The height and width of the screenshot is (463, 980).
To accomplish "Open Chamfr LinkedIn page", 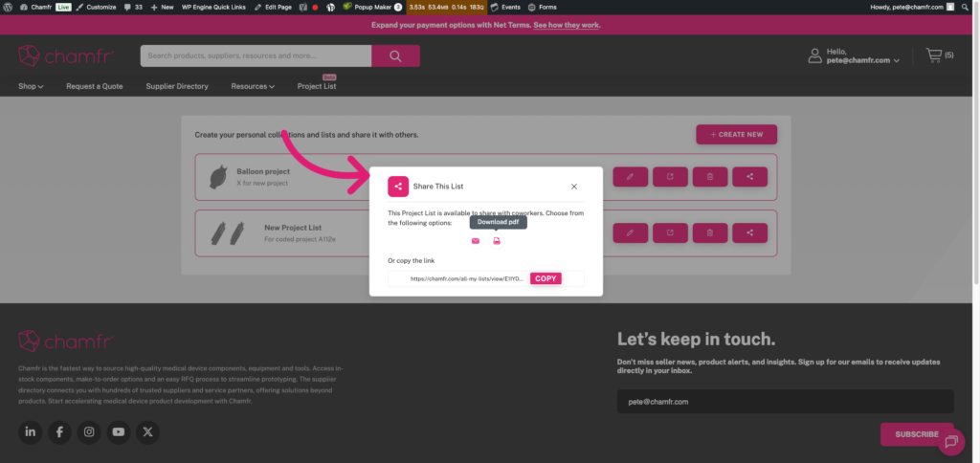I will coord(30,431).
